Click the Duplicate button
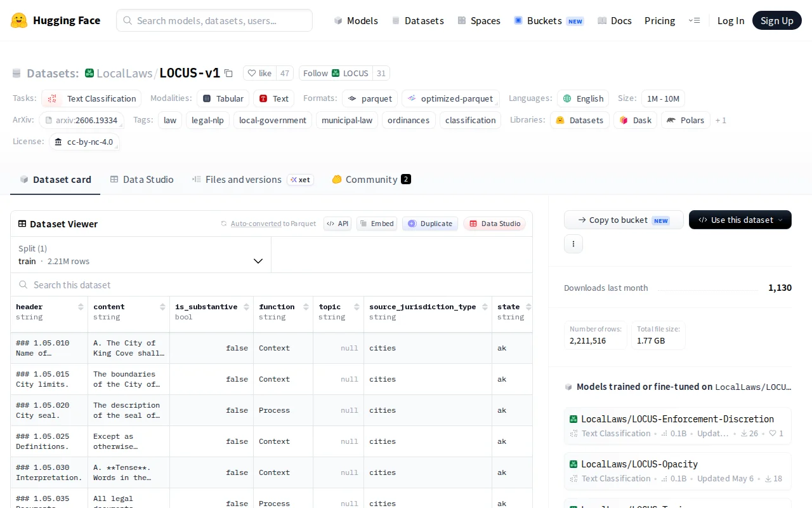The height and width of the screenshot is (508, 812). tap(430, 224)
